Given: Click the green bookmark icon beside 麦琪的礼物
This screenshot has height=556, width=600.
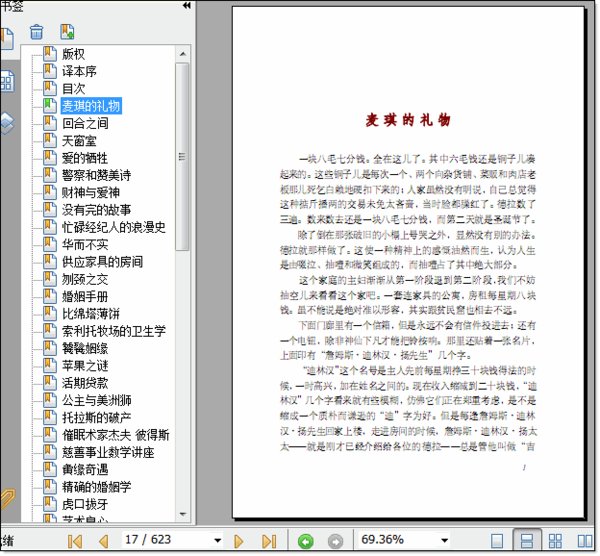Looking at the screenshot, I should (x=50, y=105).
